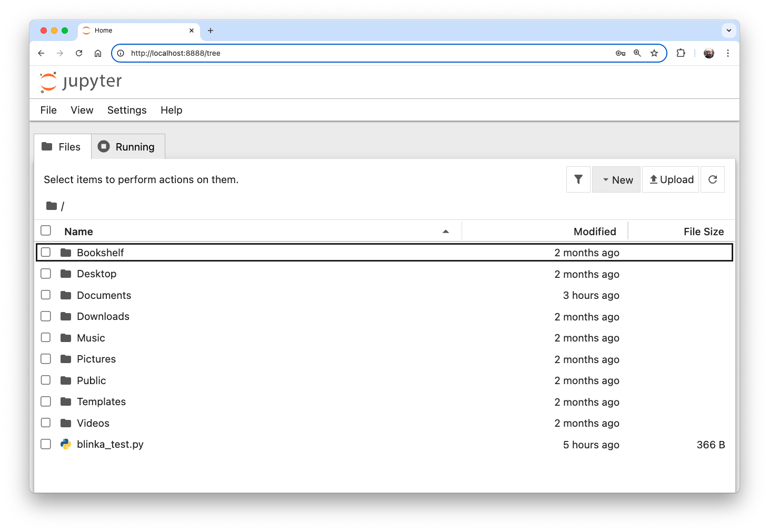Viewport: 769px width, 532px height.
Task: Open the browser home page
Action: pos(98,53)
